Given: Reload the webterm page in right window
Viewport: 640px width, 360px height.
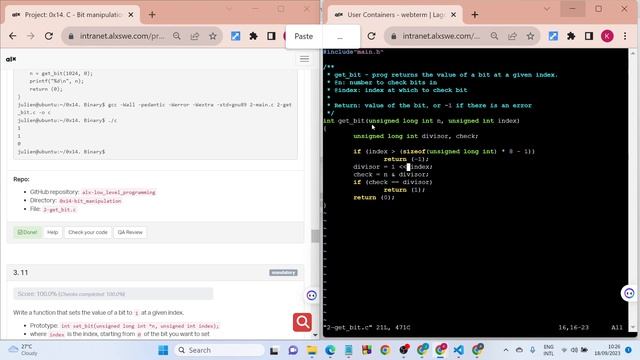Looking at the screenshot, I should point(371,36).
